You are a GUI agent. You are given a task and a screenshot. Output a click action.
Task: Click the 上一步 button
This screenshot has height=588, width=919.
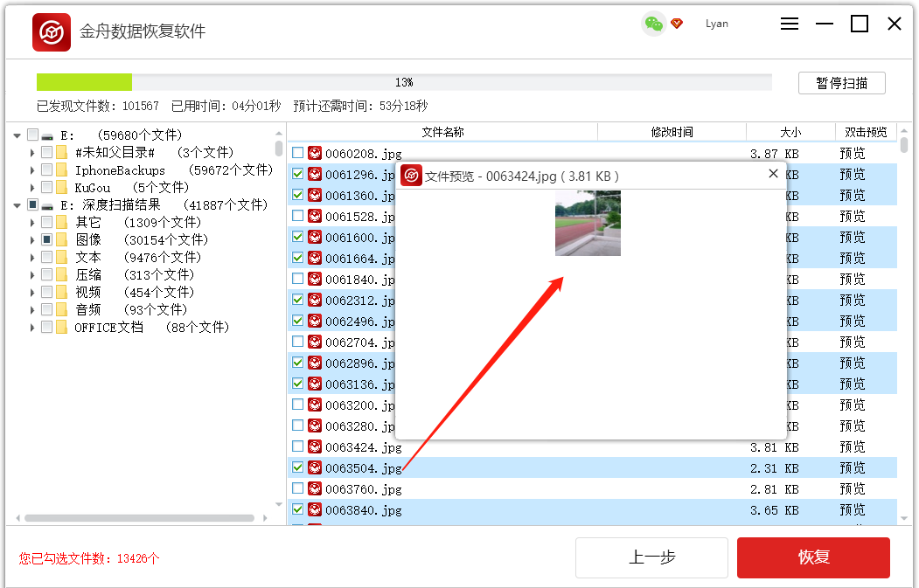click(x=651, y=557)
